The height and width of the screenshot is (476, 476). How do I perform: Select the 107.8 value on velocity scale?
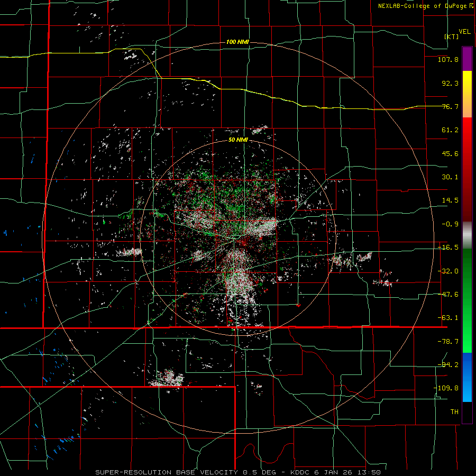pos(448,59)
